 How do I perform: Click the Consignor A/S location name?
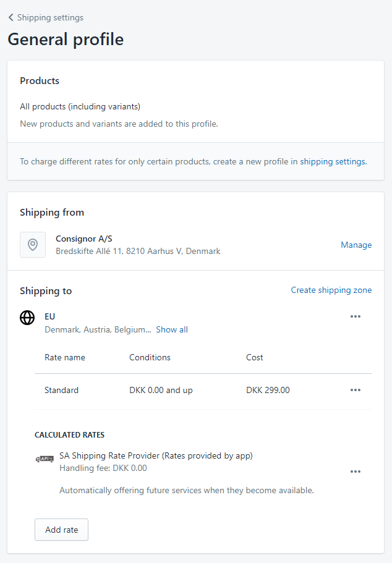[84, 239]
